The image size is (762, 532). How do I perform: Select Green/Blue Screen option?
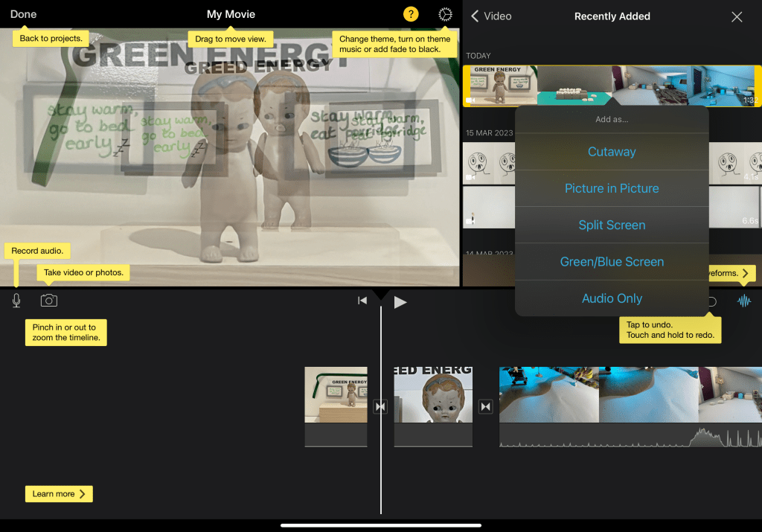(x=612, y=262)
